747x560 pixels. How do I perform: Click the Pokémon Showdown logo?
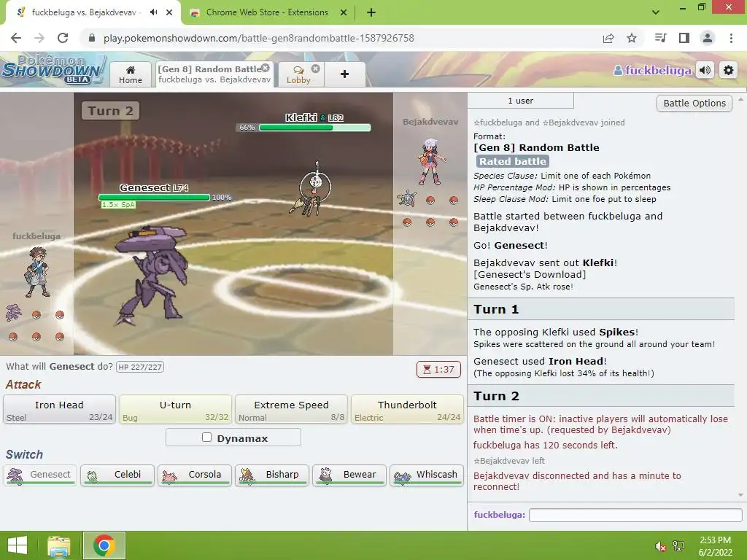(53, 69)
